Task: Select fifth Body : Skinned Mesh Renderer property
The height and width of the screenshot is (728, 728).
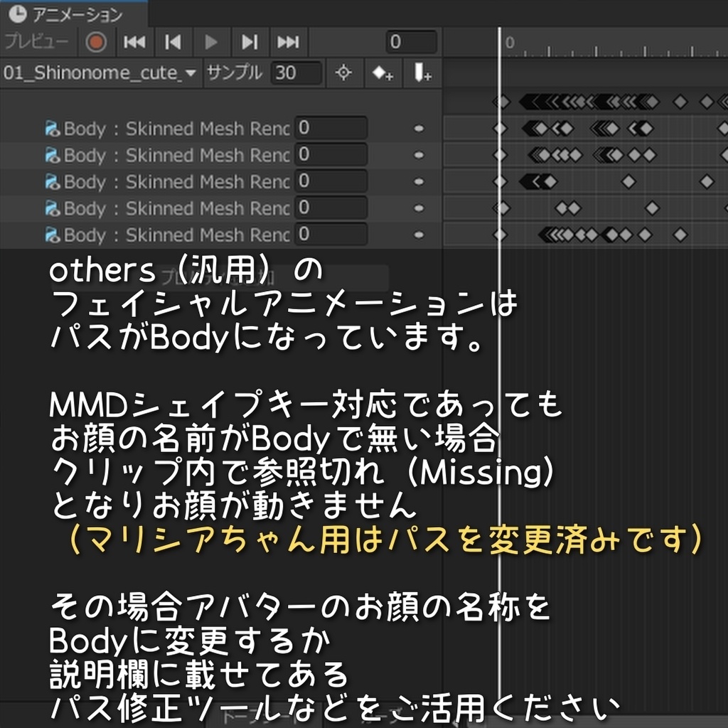Action: 176,235
